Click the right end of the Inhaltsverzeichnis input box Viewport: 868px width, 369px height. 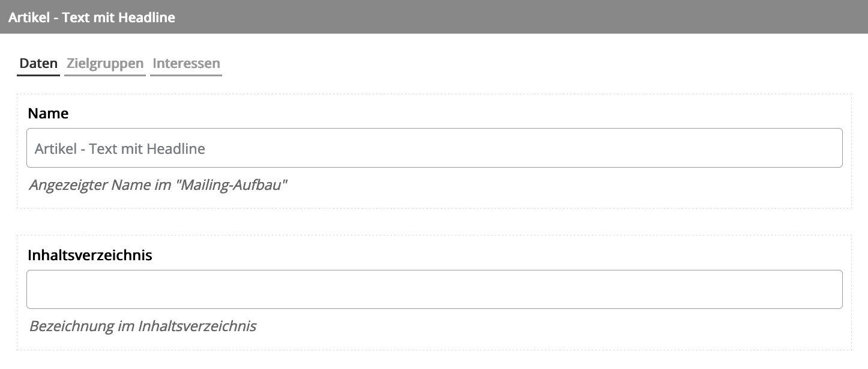pos(828,290)
